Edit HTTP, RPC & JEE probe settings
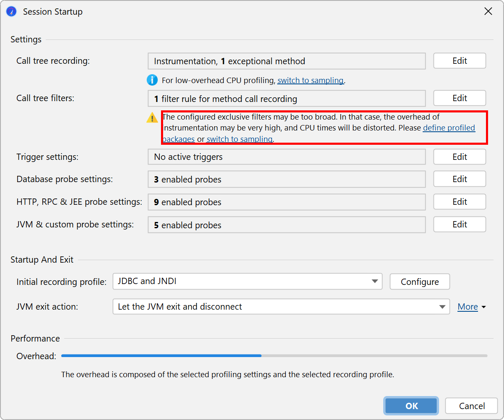 (x=459, y=202)
